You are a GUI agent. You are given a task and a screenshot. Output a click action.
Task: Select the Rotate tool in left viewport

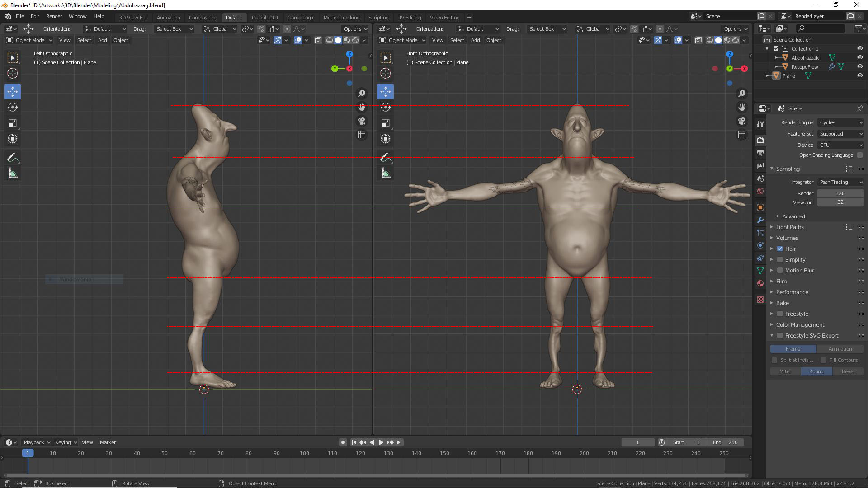point(13,108)
